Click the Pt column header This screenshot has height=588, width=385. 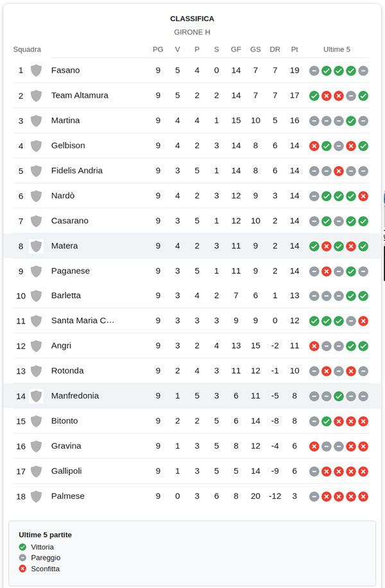295,49
